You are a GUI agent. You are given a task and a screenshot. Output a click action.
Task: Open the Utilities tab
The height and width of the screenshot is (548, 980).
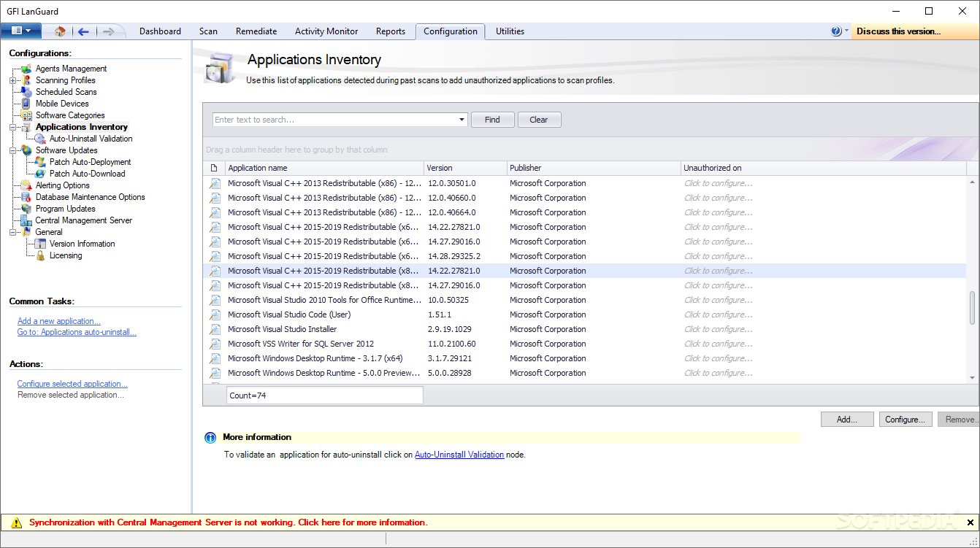pos(510,31)
